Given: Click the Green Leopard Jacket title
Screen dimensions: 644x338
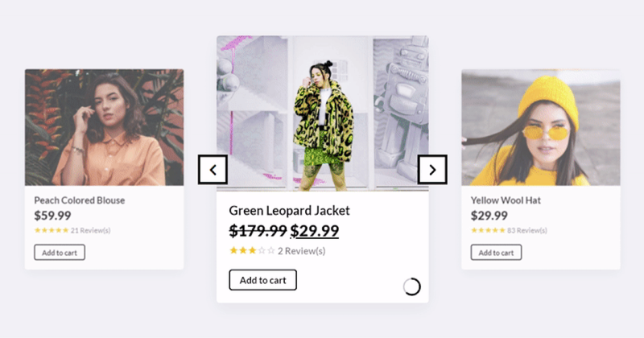Looking at the screenshot, I should [x=289, y=211].
